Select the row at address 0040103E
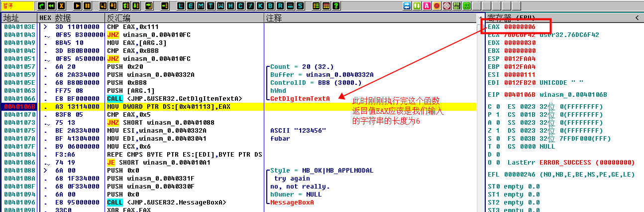Screen dimensions: 644x212 point(238,27)
